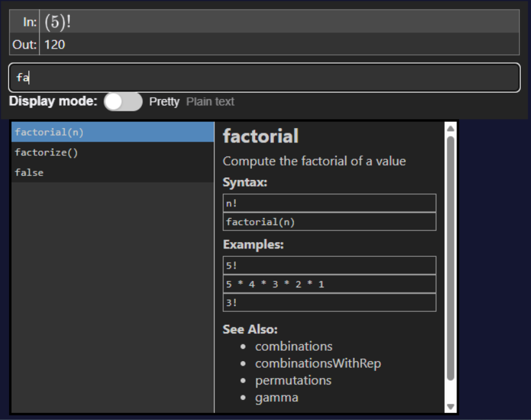Click the 'n!' syntax entry
Image resolution: width=531 pixels, height=420 pixels.
(x=330, y=203)
